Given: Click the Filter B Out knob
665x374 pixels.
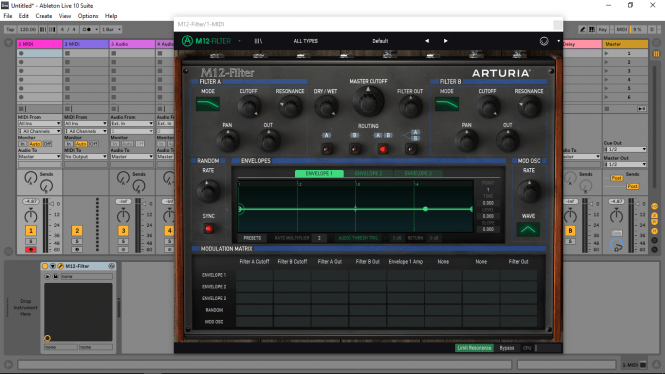Looking at the screenshot, I should click(x=507, y=141).
